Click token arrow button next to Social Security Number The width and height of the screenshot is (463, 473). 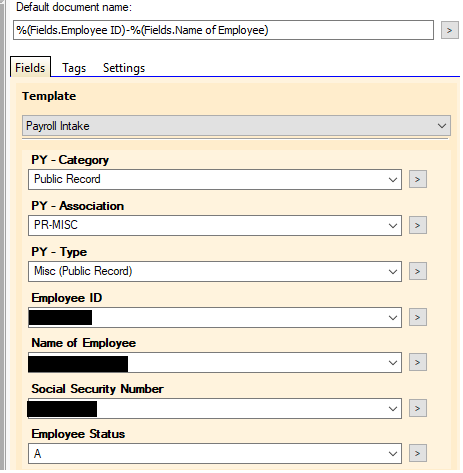pos(418,408)
